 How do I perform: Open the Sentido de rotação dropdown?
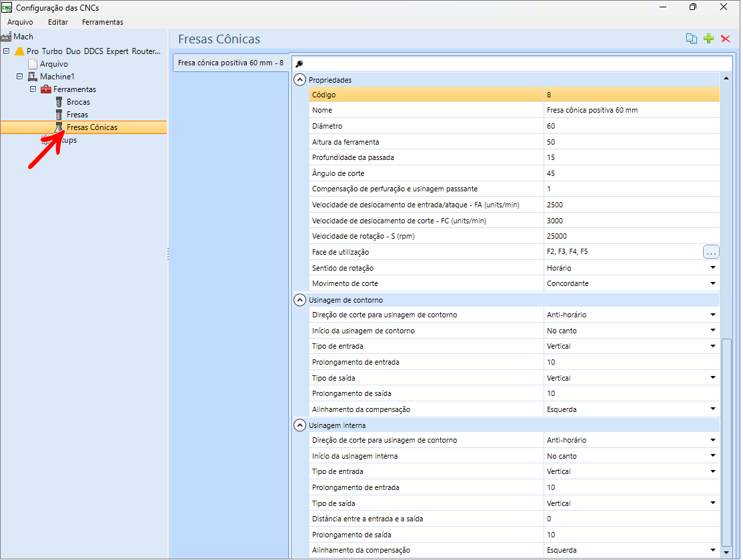(713, 268)
